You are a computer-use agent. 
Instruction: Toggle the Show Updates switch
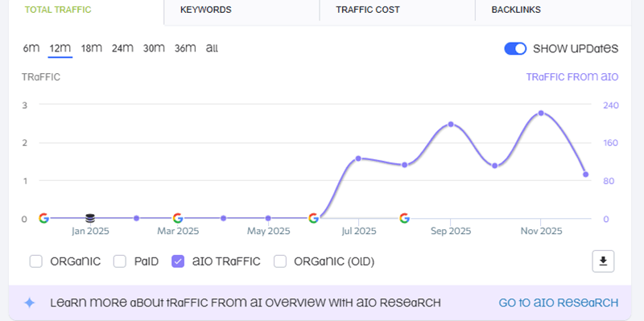click(x=515, y=48)
